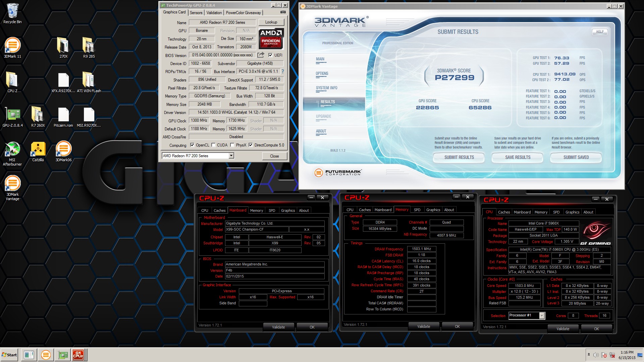This screenshot has width=644, height=362.
Task: Open the GPU selection dropdown in GPU-Z
Action: point(231,156)
